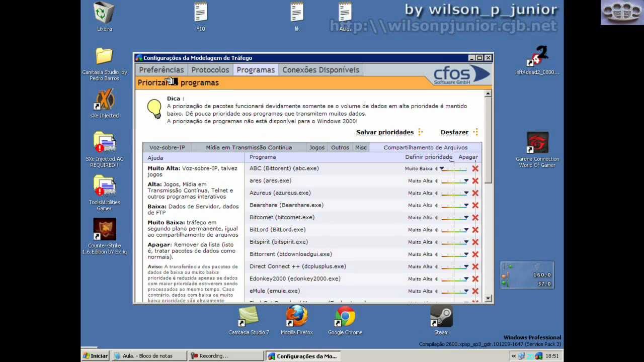Open the Jogos category tab
The image size is (644, 362).
(x=317, y=147)
